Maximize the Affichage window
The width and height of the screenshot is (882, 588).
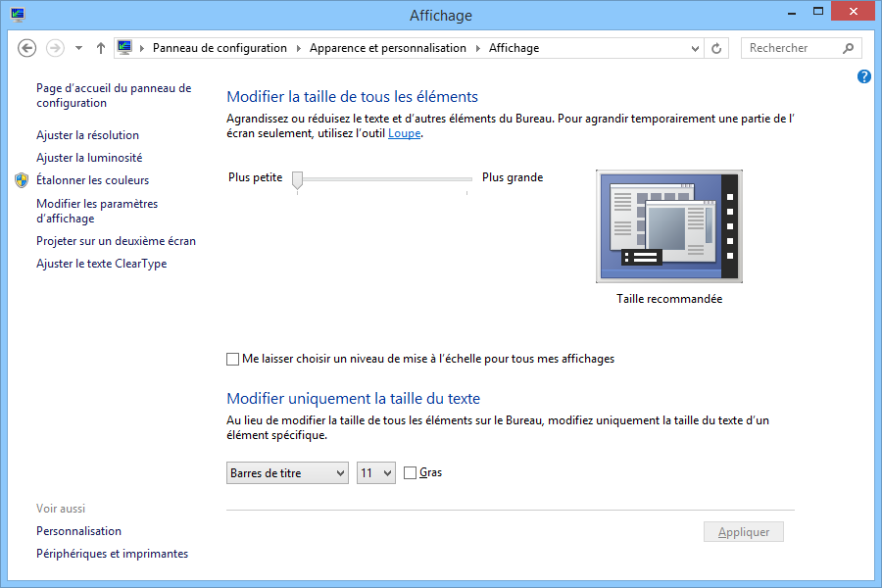click(x=818, y=11)
